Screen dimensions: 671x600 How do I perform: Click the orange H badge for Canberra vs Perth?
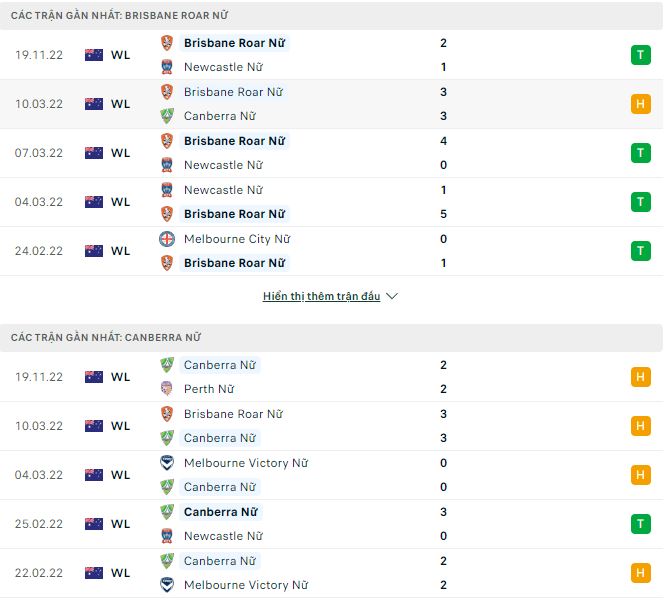641,377
